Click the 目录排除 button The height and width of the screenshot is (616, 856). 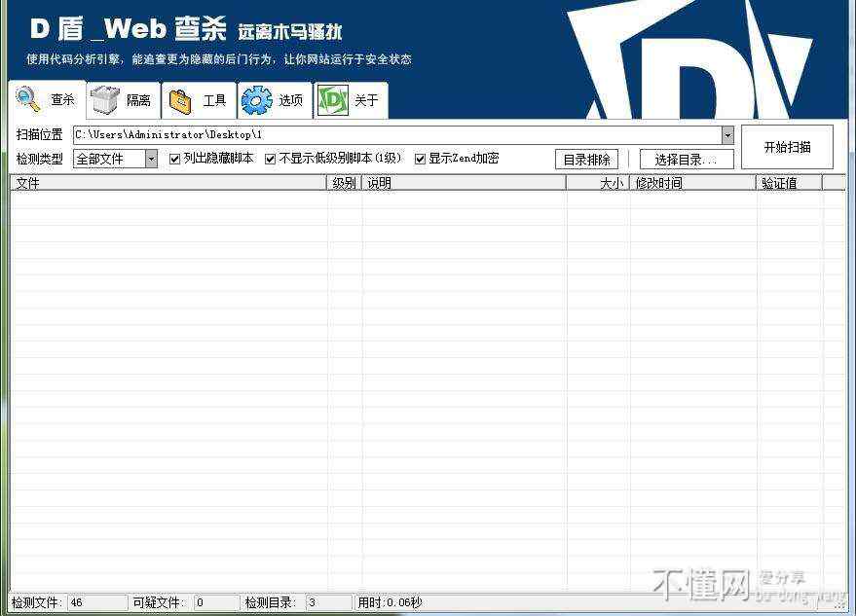(587, 160)
